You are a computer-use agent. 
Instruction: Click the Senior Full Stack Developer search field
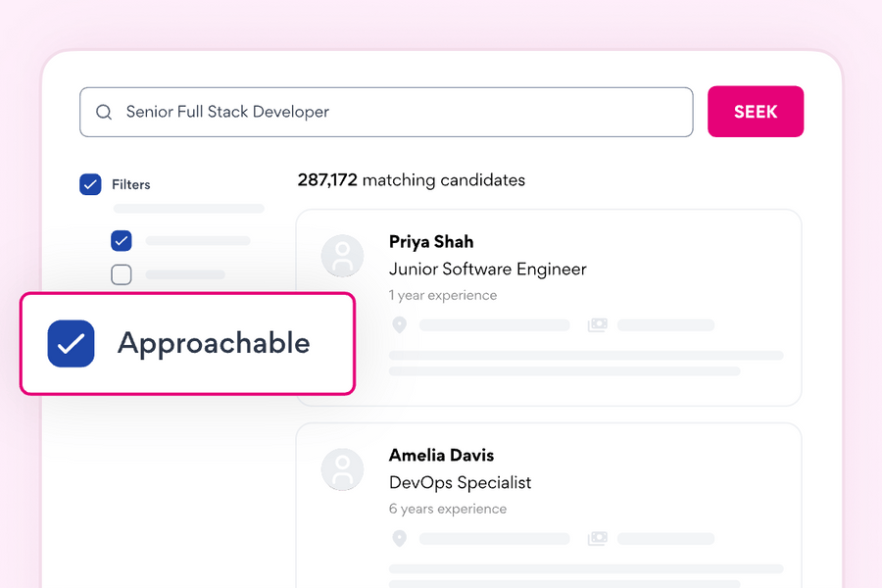(x=392, y=113)
